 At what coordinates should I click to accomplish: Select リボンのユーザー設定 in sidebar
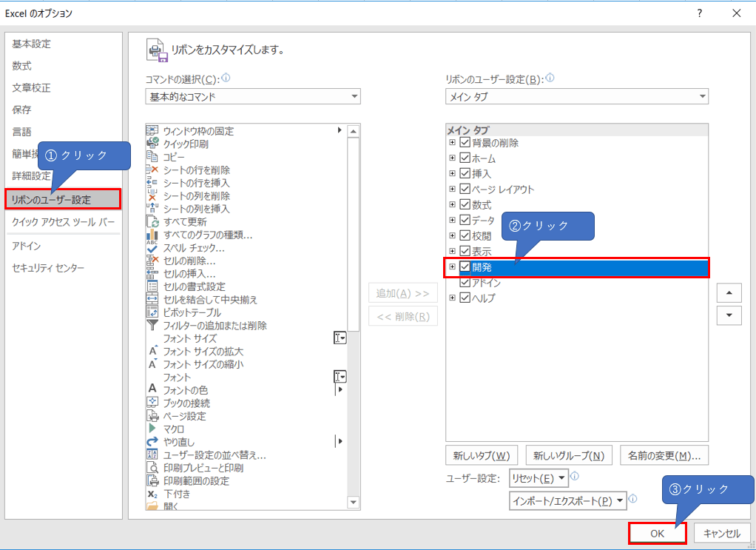click(x=63, y=199)
